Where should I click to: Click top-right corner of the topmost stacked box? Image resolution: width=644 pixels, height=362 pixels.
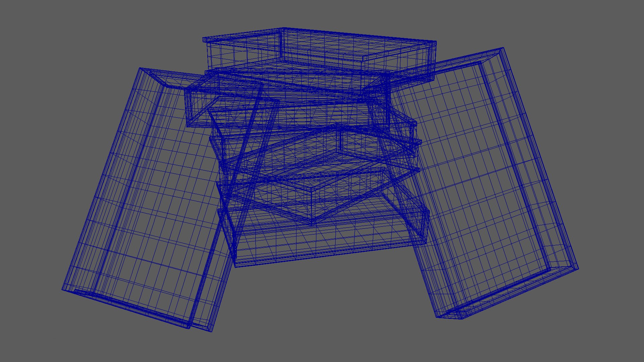(436, 42)
